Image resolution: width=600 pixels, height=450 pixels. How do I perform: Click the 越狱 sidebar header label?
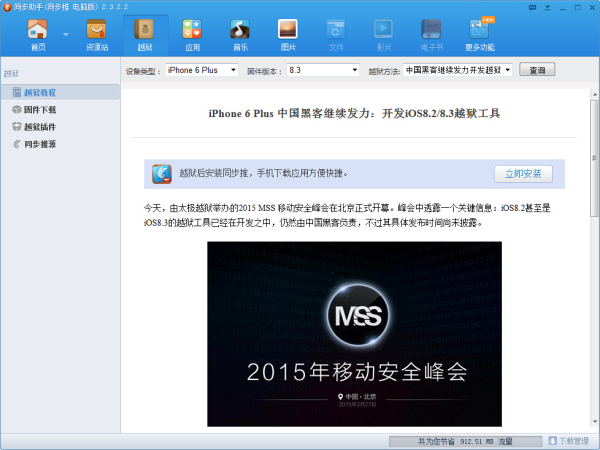pos(11,73)
